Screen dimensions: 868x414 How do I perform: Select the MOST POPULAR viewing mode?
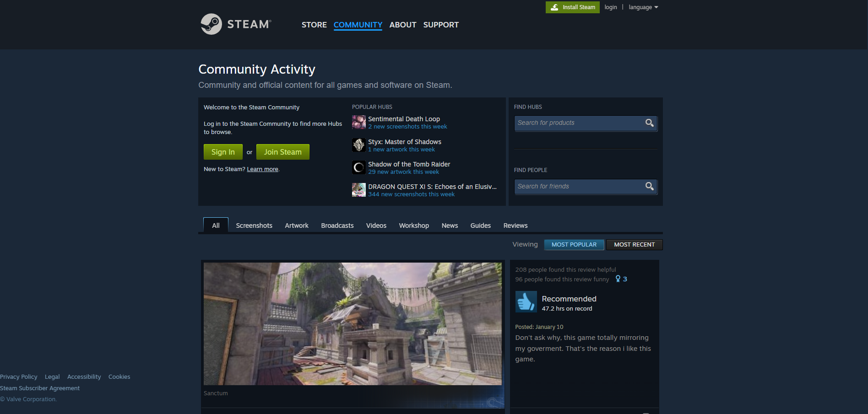(574, 244)
